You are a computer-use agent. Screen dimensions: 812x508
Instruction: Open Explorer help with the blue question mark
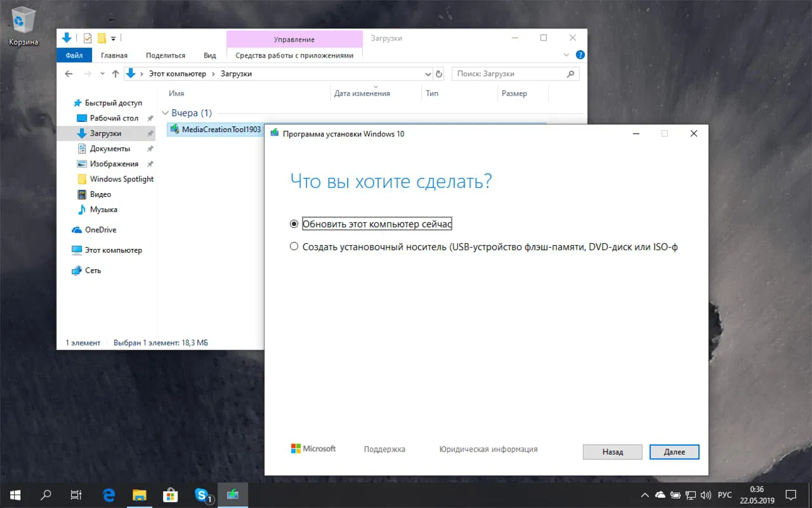(x=580, y=55)
